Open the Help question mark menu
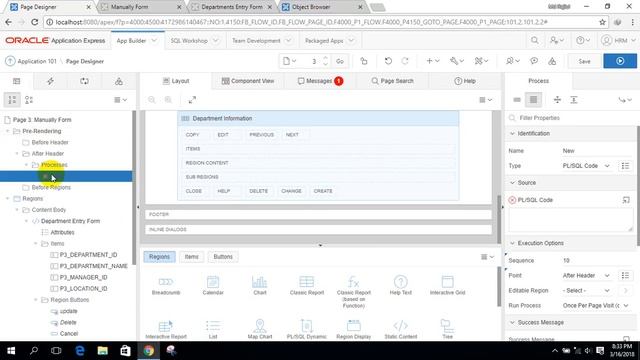The width and height of the screenshot is (640, 360). (x=583, y=40)
